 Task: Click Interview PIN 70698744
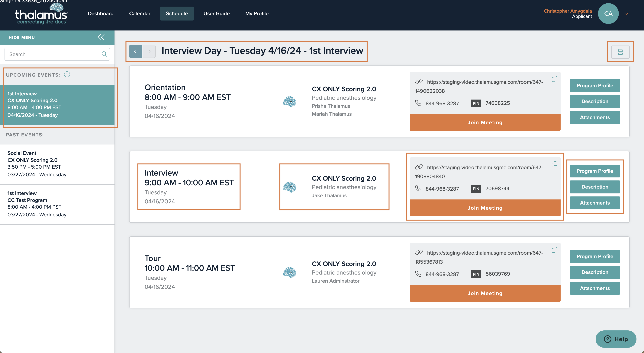coord(497,188)
